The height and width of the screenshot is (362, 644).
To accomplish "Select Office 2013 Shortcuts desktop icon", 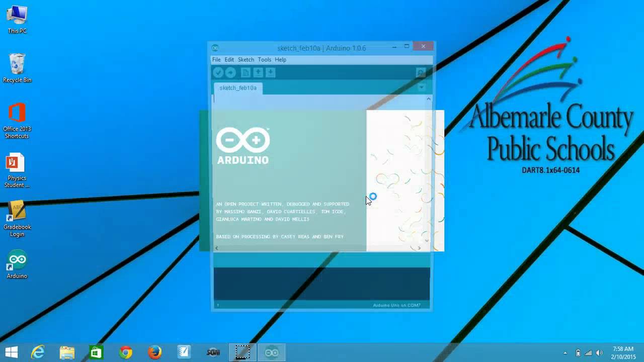I will pos(17,121).
